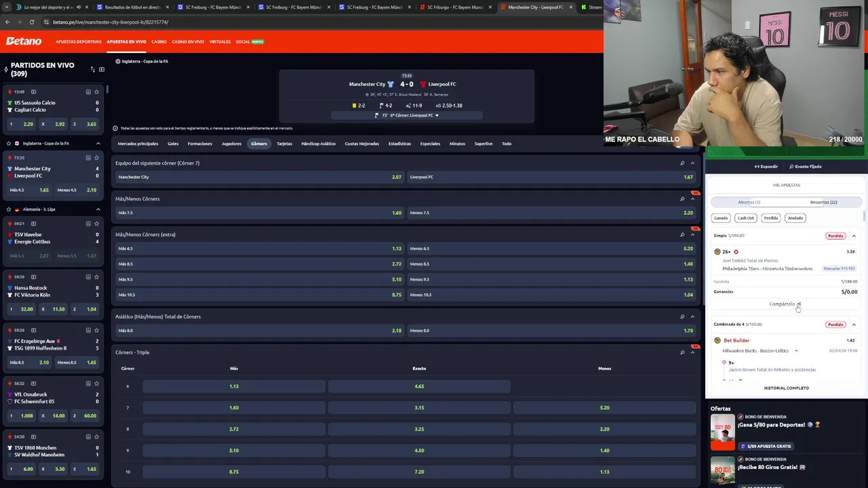Open the Estadísticas tab
Viewport: 868px width, 488px height.
(x=399, y=144)
